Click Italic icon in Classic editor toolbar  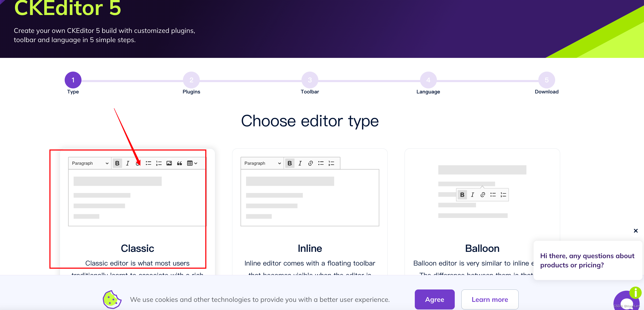(x=127, y=163)
